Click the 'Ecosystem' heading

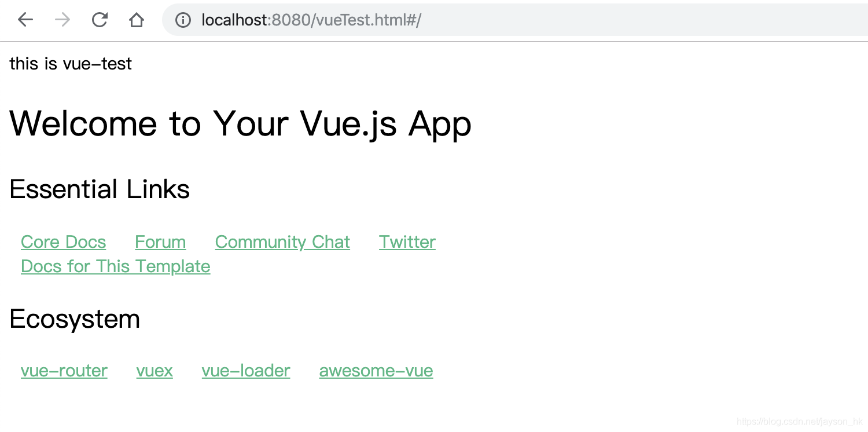pyautogui.click(x=75, y=319)
